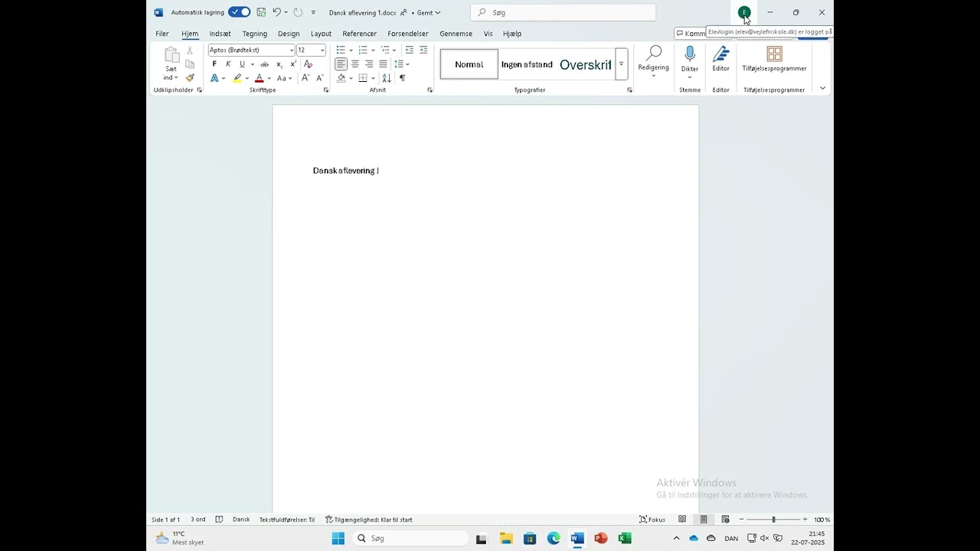Open PowerPoint from the taskbar
The height and width of the screenshot is (551, 980).
(601, 539)
